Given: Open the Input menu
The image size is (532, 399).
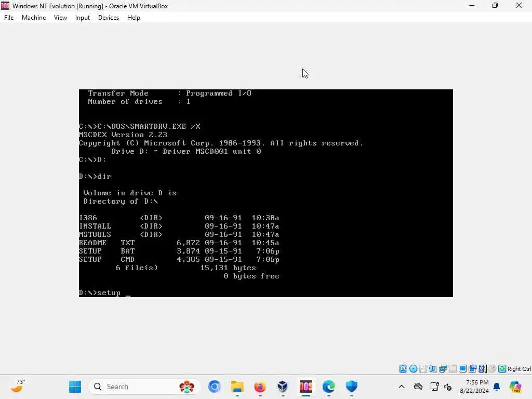Looking at the screenshot, I should 83,18.
